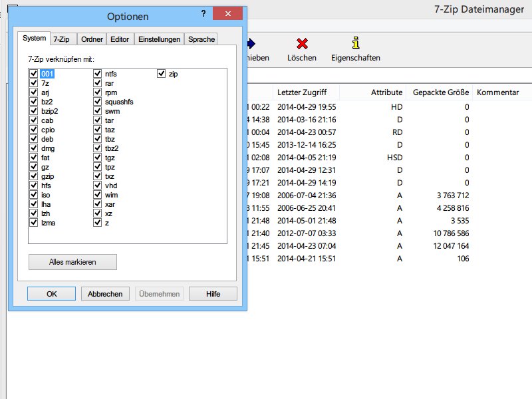Toggle the swm association checkbox

tap(97, 111)
